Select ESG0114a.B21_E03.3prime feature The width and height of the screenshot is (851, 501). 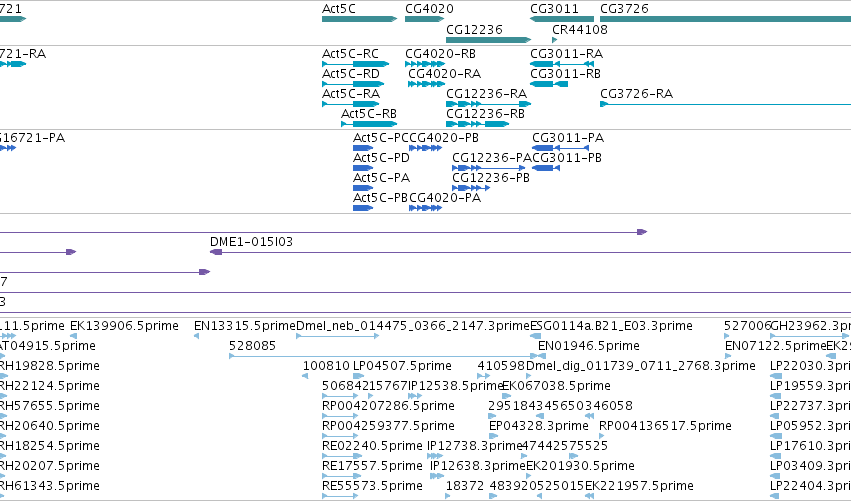(x=611, y=326)
